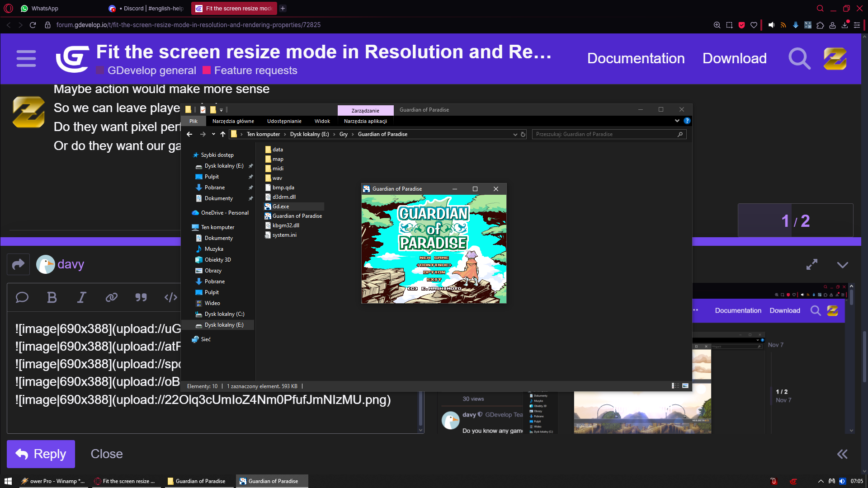Viewport: 868px width, 488px height.
Task: Insert blockquote in composer
Action: tap(141, 297)
